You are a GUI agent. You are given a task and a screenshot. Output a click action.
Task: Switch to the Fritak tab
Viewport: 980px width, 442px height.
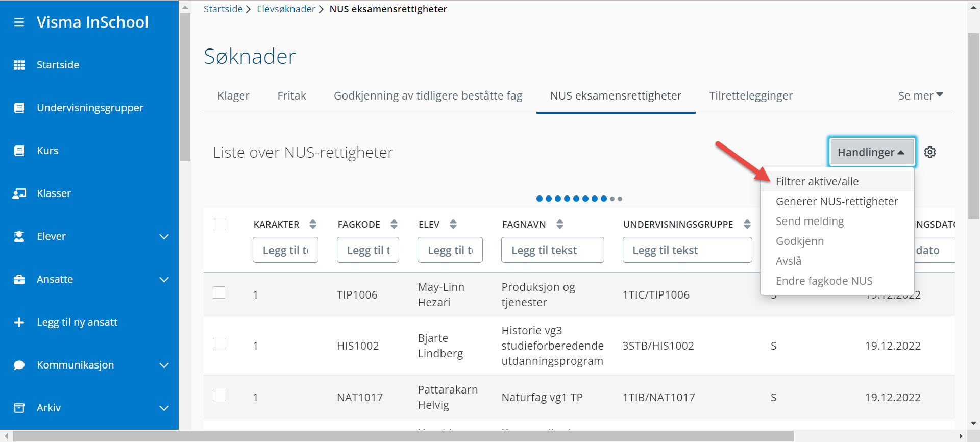(291, 95)
